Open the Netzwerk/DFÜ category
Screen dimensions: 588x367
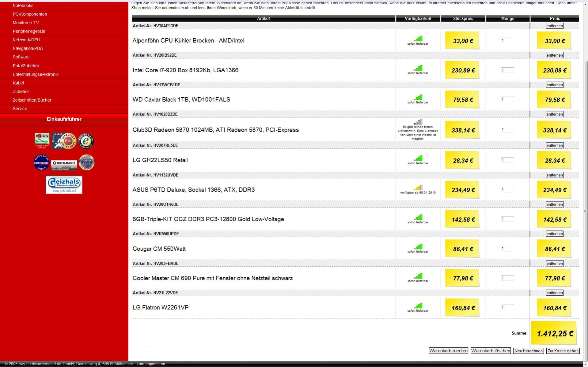(x=26, y=40)
